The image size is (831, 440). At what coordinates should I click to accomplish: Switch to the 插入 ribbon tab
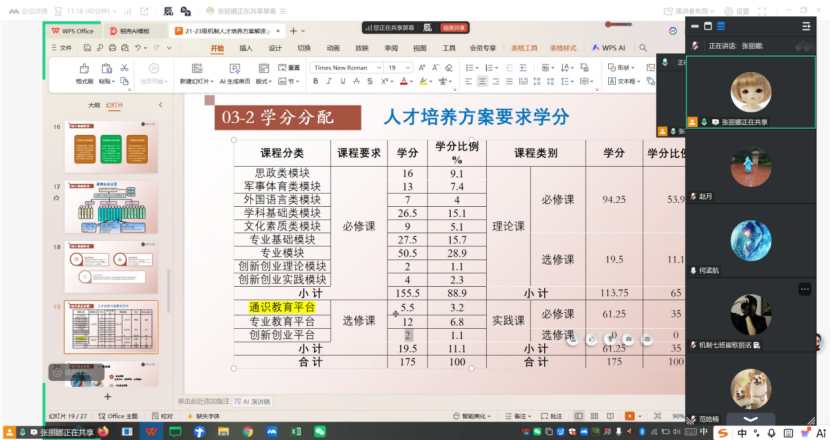coord(246,47)
